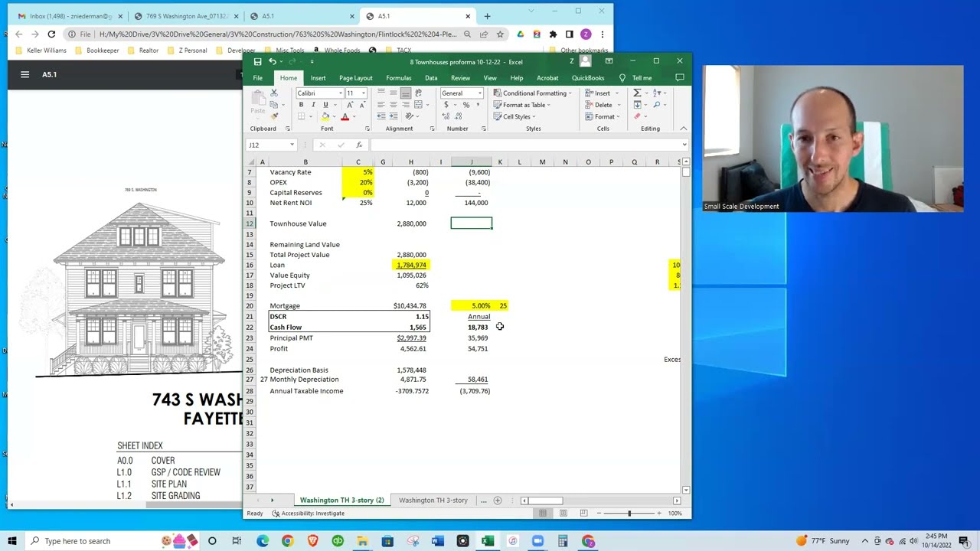Align cell text to the right
The image size is (980, 551).
(x=405, y=105)
